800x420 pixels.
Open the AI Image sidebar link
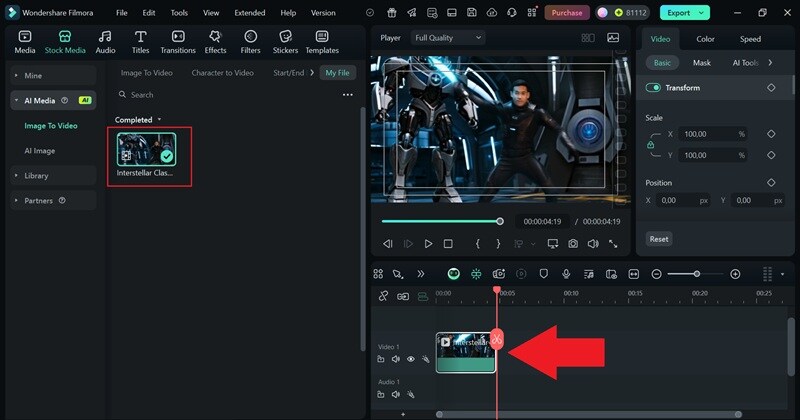point(40,151)
